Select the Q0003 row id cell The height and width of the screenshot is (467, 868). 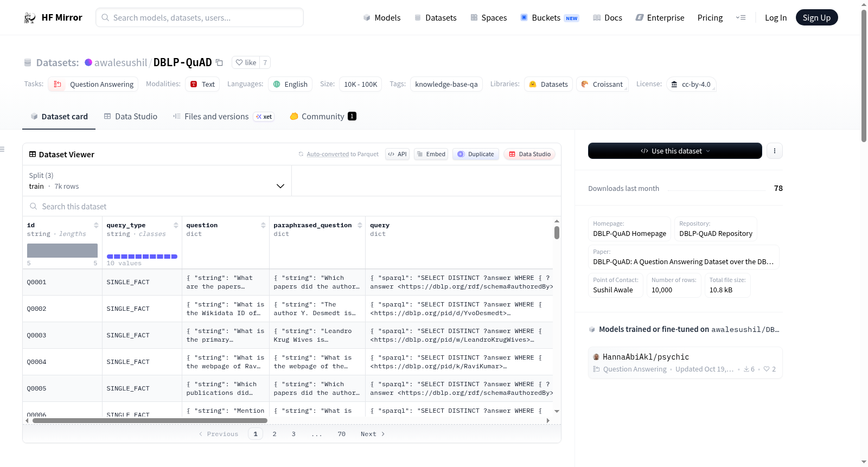pyautogui.click(x=62, y=335)
